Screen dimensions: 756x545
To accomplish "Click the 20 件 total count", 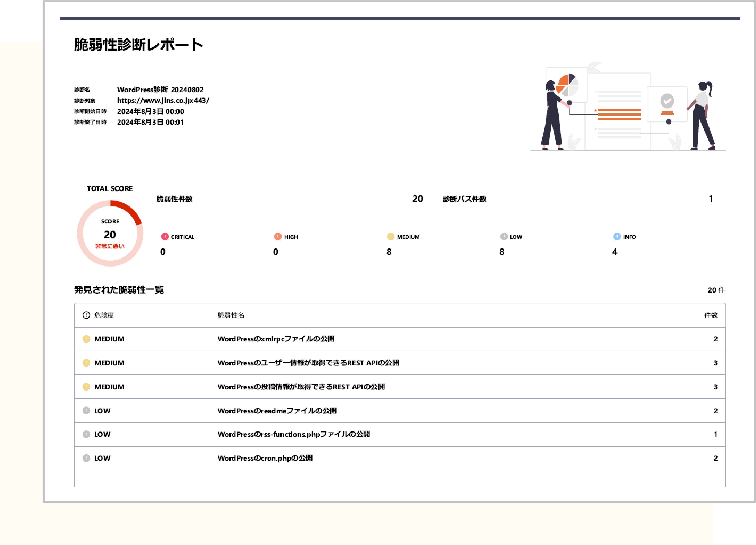I will click(716, 290).
